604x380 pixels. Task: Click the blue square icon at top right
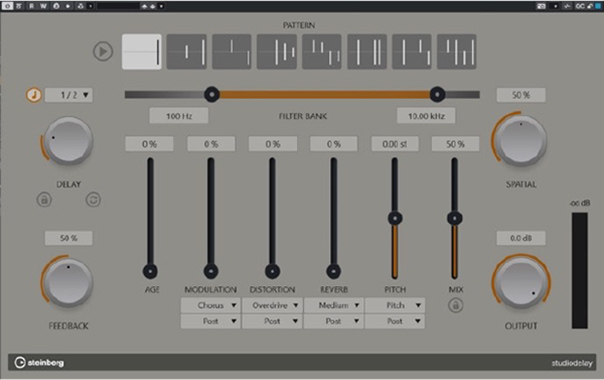tap(598, 6)
